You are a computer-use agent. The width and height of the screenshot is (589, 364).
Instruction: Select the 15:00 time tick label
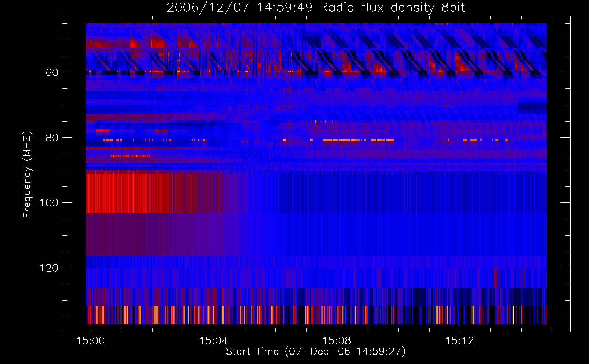point(90,341)
